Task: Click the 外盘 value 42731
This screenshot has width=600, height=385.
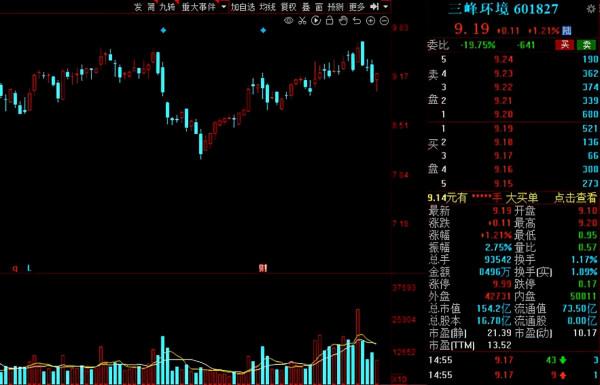Action: [x=498, y=296]
